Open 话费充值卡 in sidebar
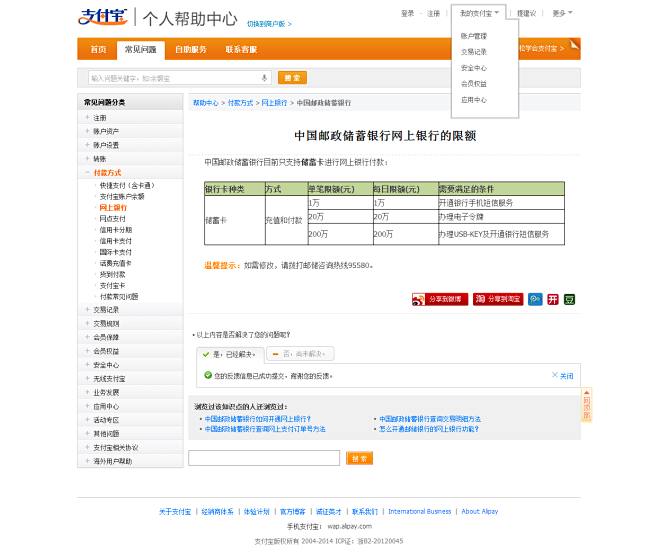Viewport: 658px width, 555px height. click(x=116, y=263)
